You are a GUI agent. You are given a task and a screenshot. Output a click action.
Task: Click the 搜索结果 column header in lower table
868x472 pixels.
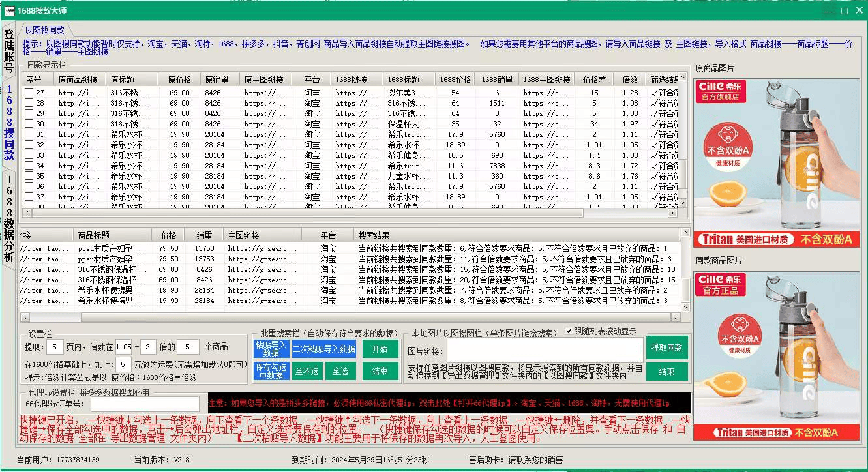pos(517,235)
